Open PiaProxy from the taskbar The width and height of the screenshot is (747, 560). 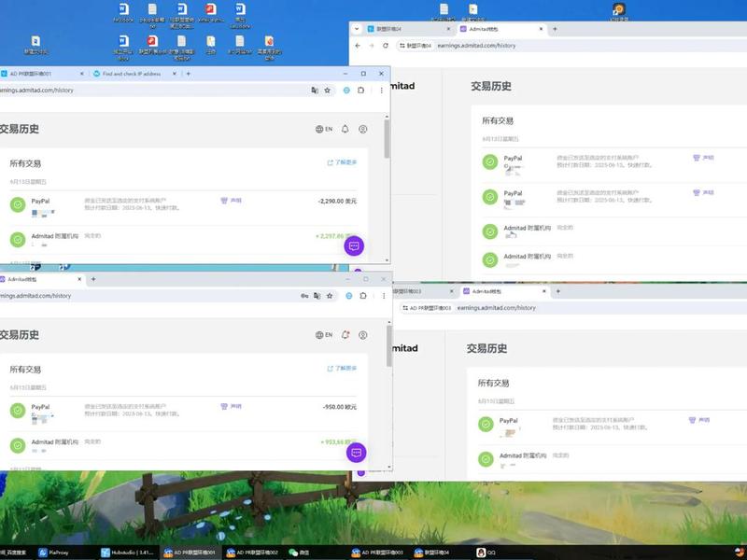coord(54,553)
